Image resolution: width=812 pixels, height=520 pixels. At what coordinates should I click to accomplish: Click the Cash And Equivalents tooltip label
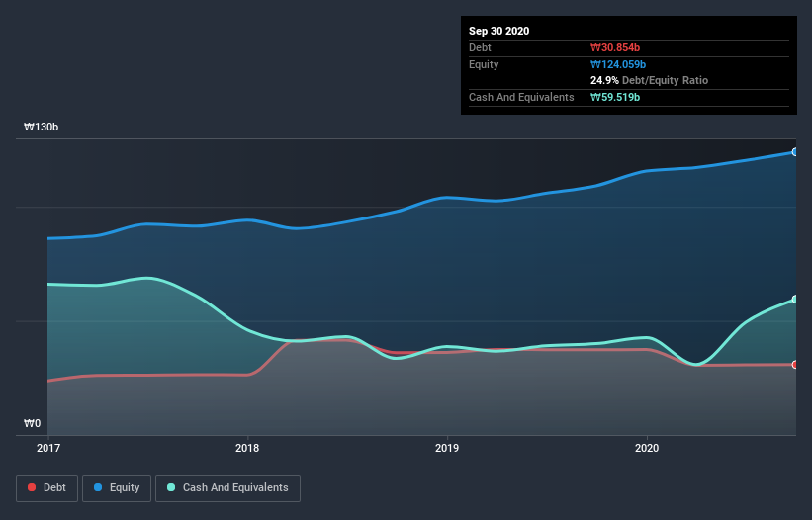click(x=521, y=97)
